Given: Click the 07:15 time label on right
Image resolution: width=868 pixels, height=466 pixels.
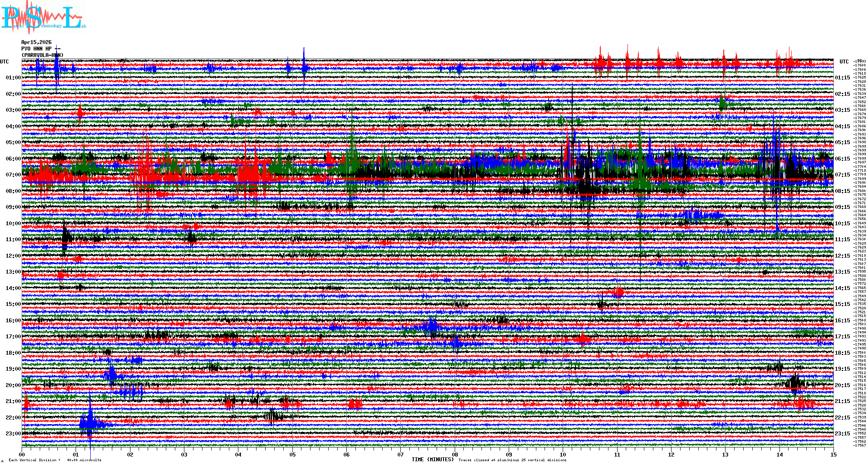Looking at the screenshot, I should pos(842,175).
